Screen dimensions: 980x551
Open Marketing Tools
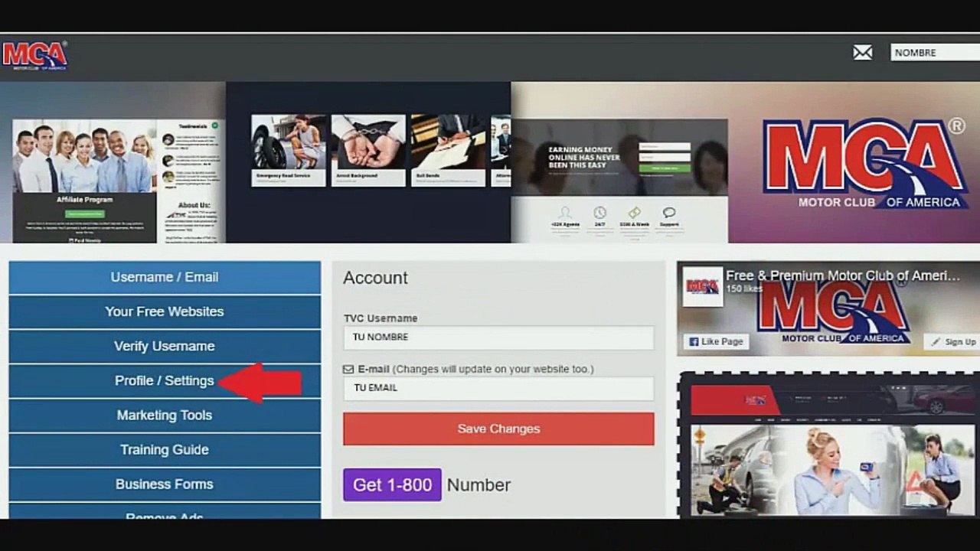[x=165, y=415]
